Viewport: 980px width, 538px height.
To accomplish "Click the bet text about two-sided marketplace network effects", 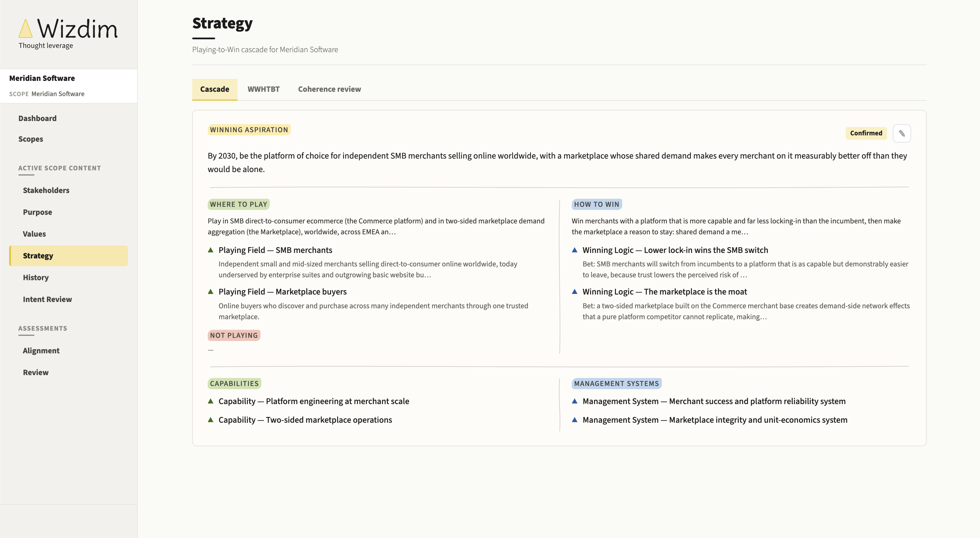I will [746, 311].
